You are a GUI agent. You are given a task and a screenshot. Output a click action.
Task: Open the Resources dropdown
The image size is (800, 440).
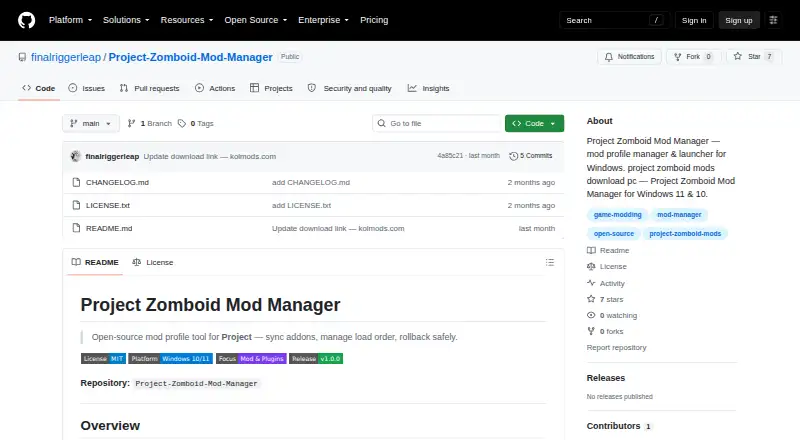187,20
